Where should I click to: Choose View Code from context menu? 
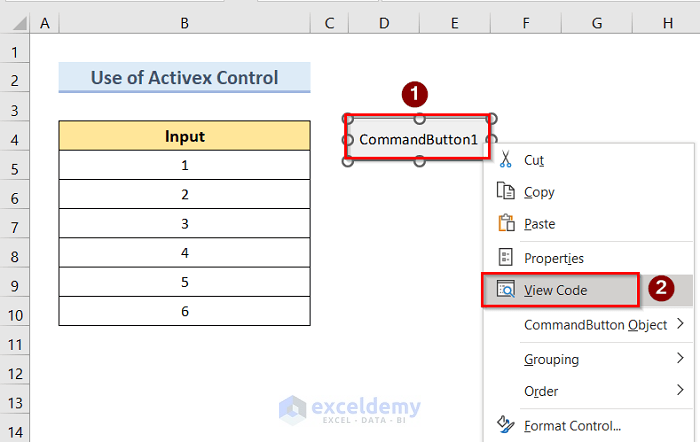(x=555, y=290)
